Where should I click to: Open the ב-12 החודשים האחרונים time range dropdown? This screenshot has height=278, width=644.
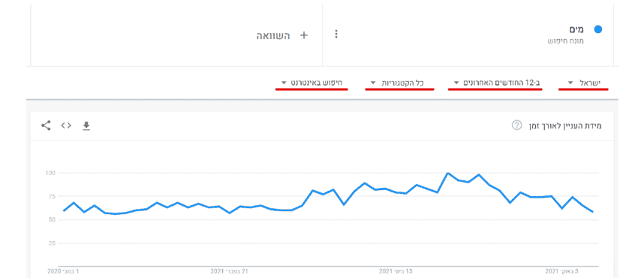496,83
